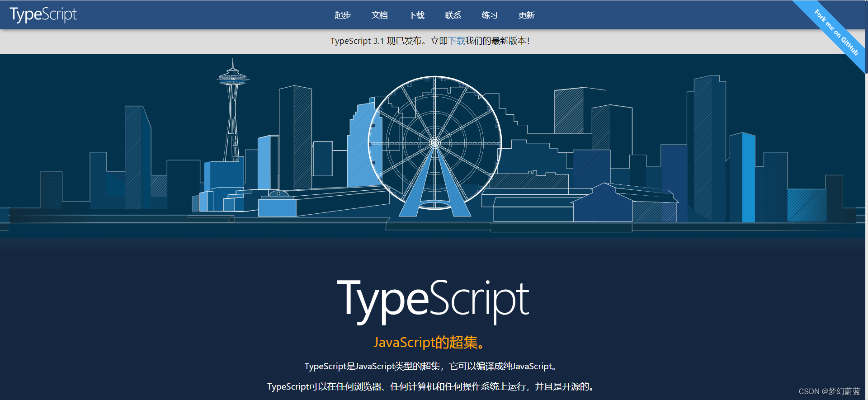Select the 练习 navigation item
The image size is (868, 400).
click(x=490, y=15)
